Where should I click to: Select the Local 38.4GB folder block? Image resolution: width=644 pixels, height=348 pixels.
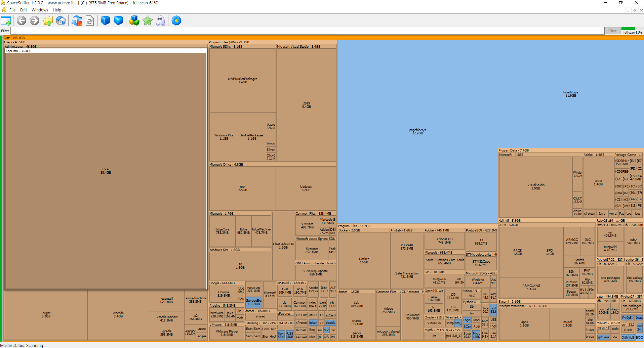(x=106, y=171)
